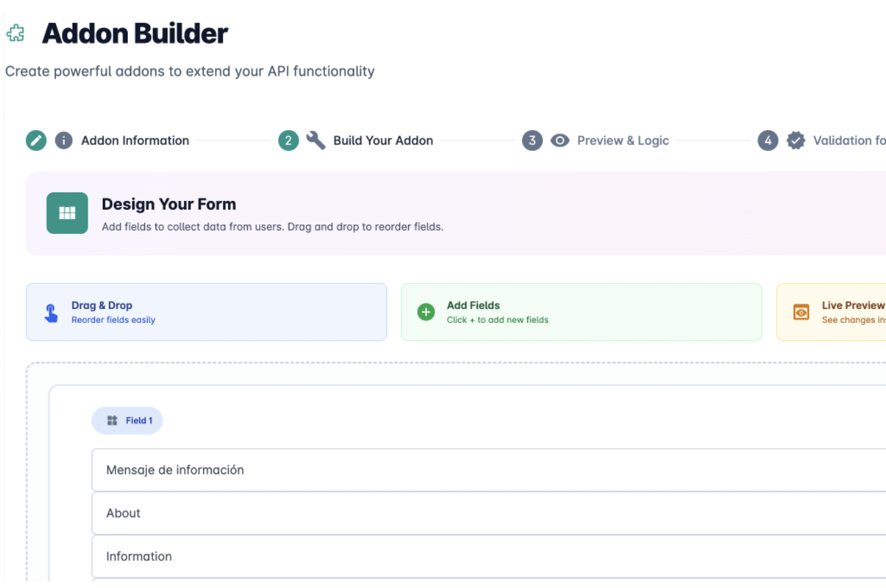Click the Information input field

pyautogui.click(x=488, y=556)
